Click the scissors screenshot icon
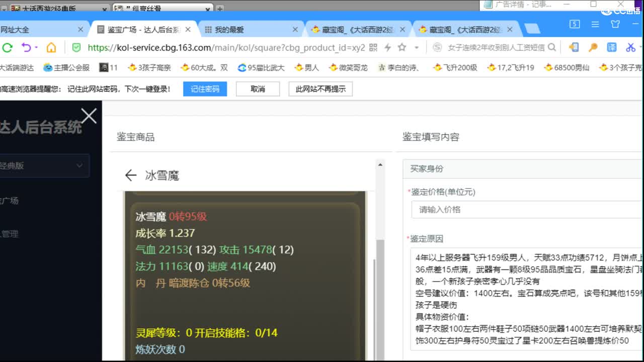 coord(631,47)
